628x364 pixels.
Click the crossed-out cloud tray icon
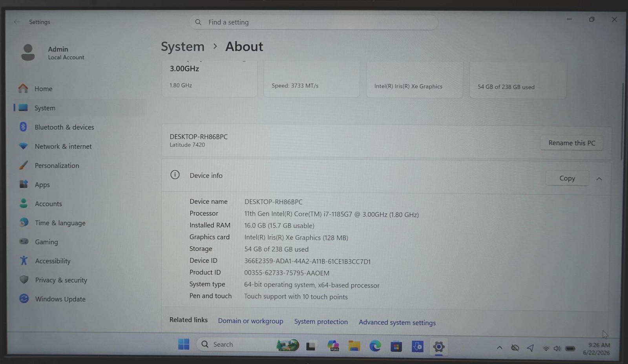pyautogui.click(x=515, y=348)
